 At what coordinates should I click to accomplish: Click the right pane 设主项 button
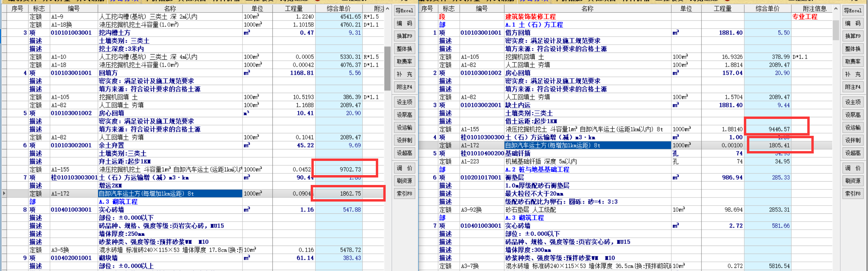[853, 102]
